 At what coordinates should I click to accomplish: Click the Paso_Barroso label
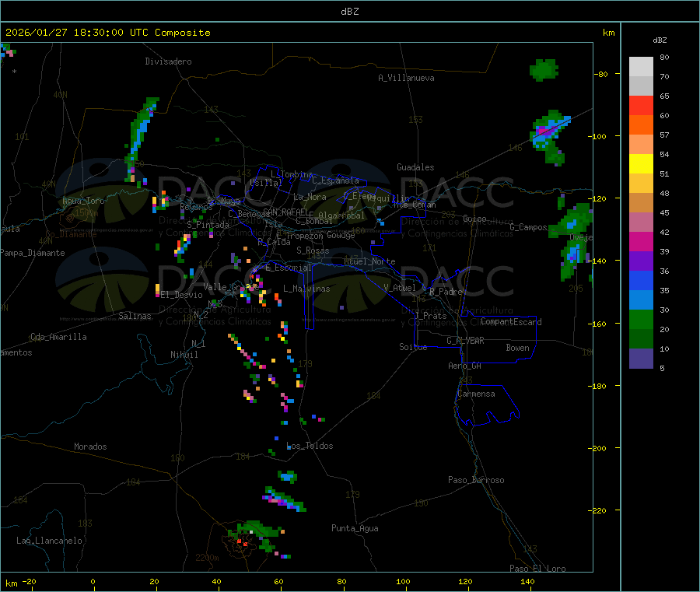point(476,480)
